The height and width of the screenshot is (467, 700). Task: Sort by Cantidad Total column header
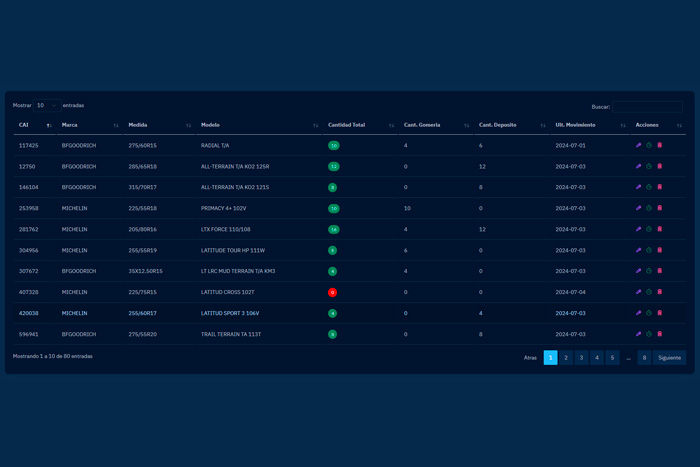click(360, 125)
